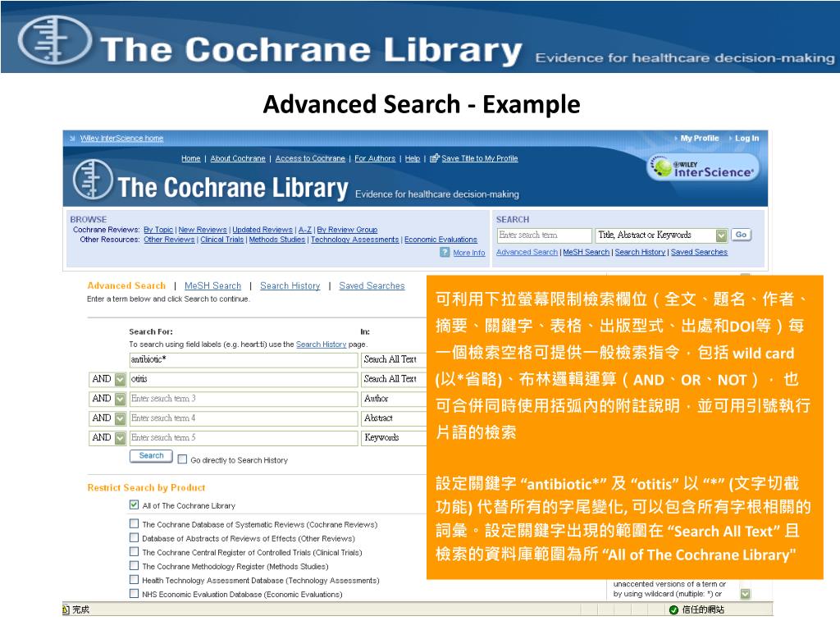Screen dimensions: 840x630
Task: Click the Wiley InterScience logo badge
Action: click(703, 167)
